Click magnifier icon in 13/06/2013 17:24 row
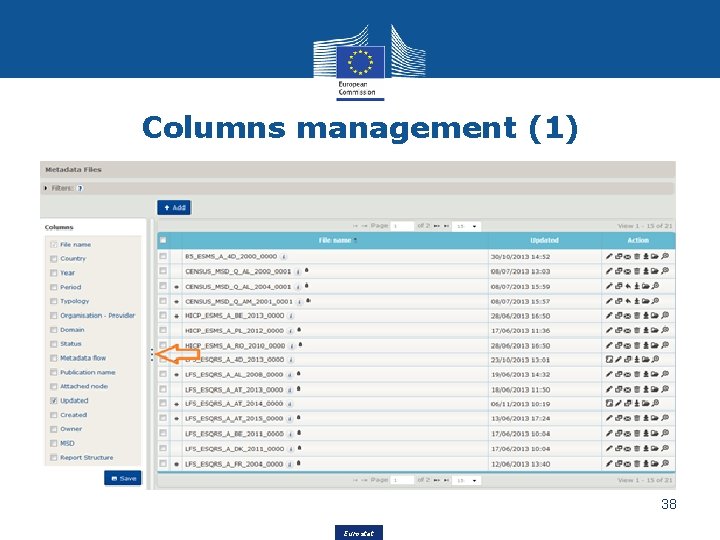The height and width of the screenshot is (540, 720). [665, 418]
